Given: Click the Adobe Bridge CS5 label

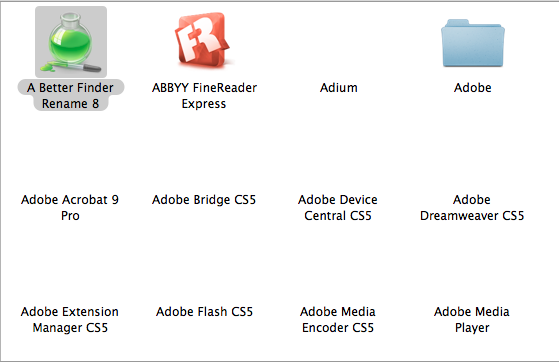Looking at the screenshot, I should 204,199.
